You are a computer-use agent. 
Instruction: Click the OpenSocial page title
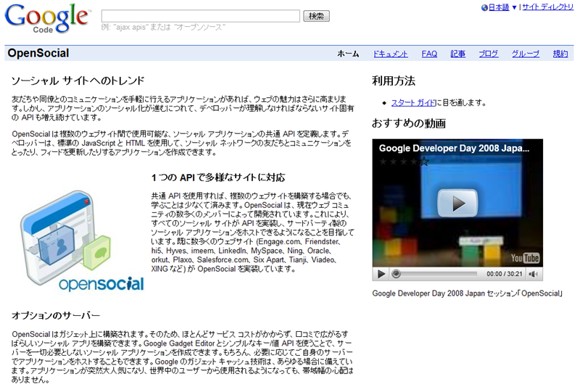click(38, 53)
